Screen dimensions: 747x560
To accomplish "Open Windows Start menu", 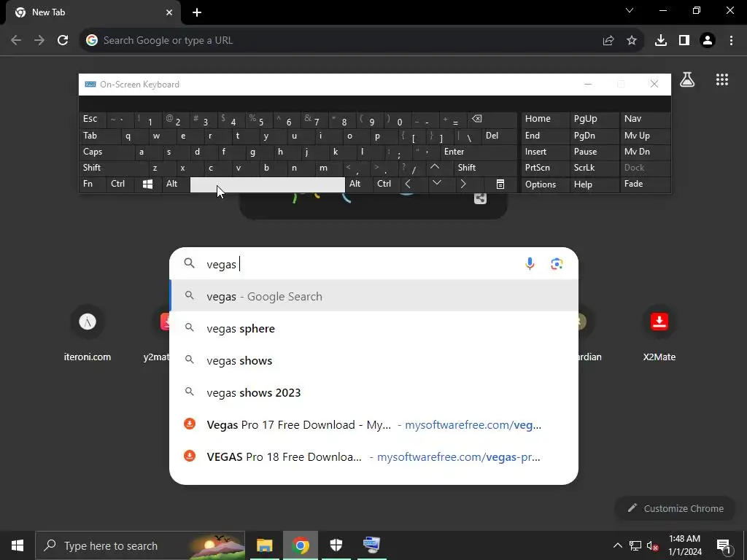I will (x=18, y=545).
